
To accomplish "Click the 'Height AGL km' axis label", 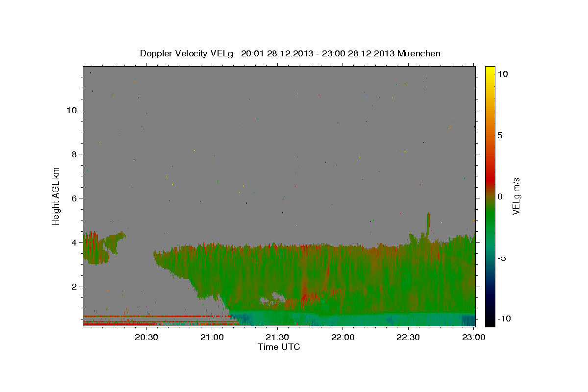I will click(56, 196).
